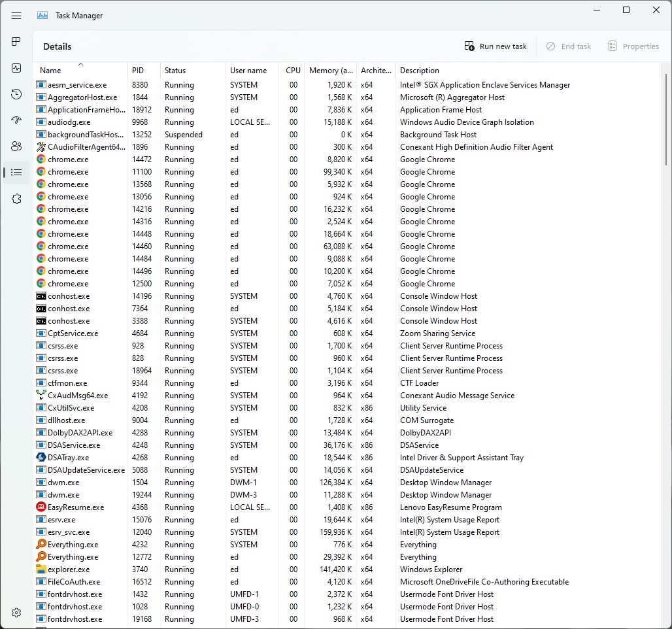The width and height of the screenshot is (672, 629).
Task: Select the DSAService.exe process
Action: point(346,445)
